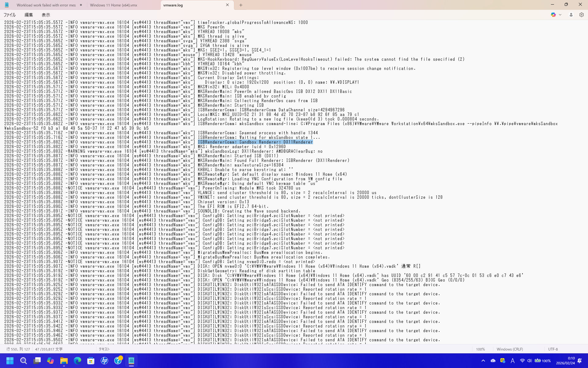Open the 編集 menu
The image size is (588, 368).
tap(28, 15)
